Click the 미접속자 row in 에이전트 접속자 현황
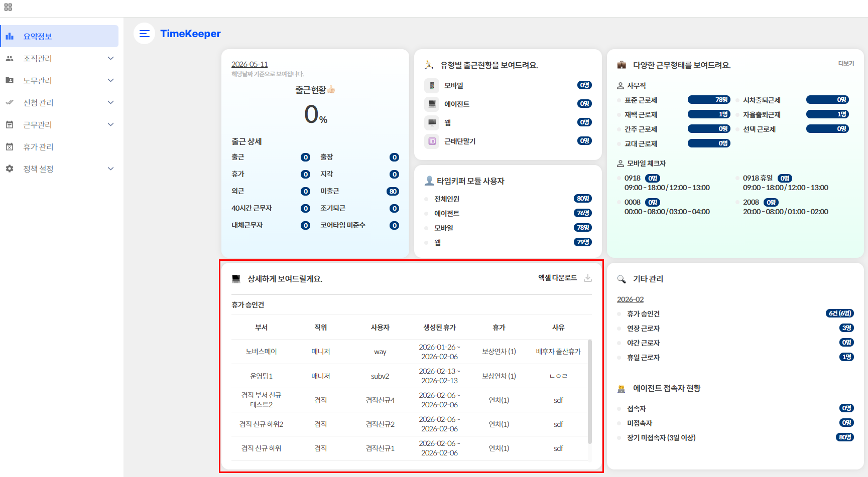Viewport: 868px width, 477px height. coord(735,423)
